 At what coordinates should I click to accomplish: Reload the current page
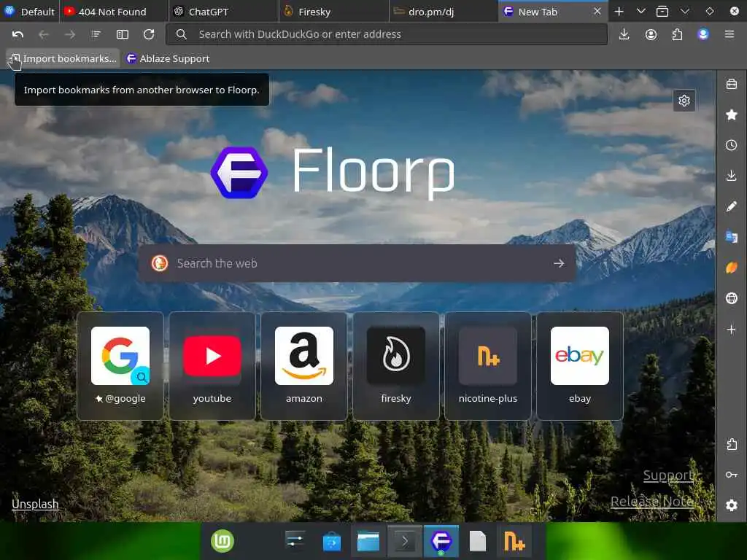(149, 34)
